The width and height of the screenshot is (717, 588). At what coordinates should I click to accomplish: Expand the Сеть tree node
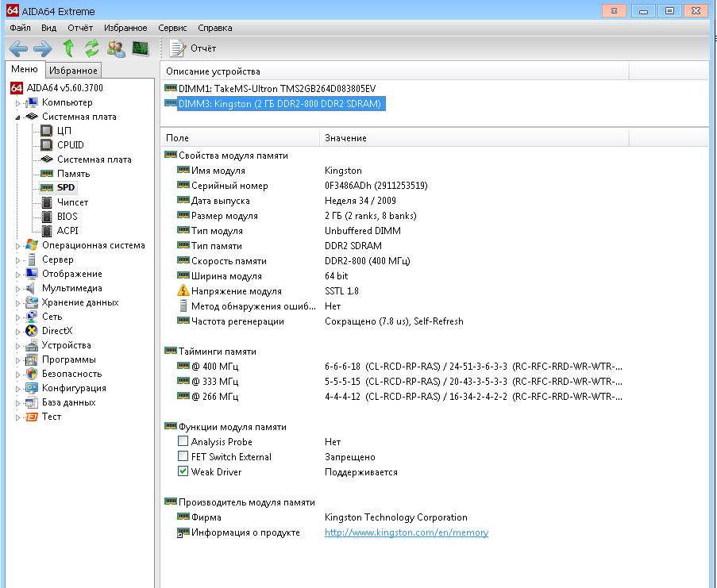click(17, 317)
